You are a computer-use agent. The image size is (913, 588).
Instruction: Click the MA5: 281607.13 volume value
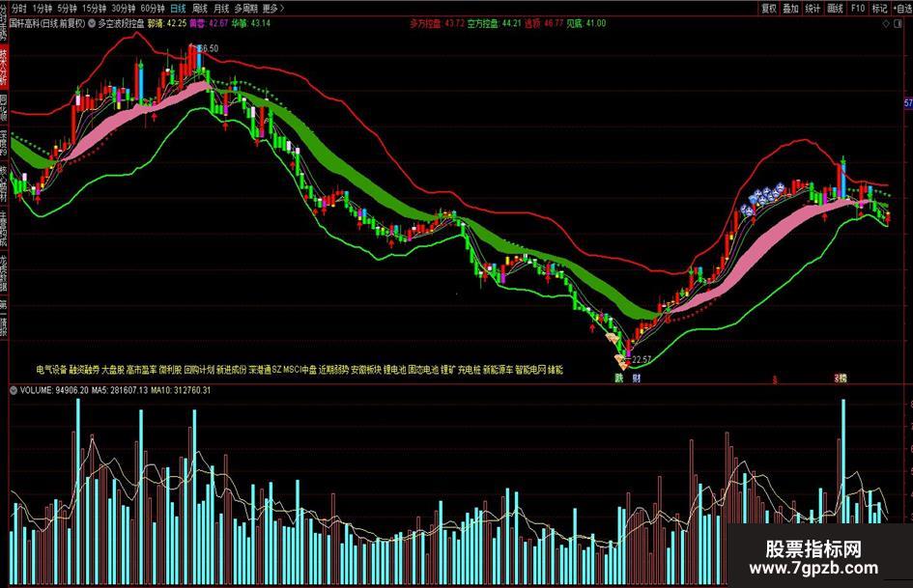click(x=118, y=390)
